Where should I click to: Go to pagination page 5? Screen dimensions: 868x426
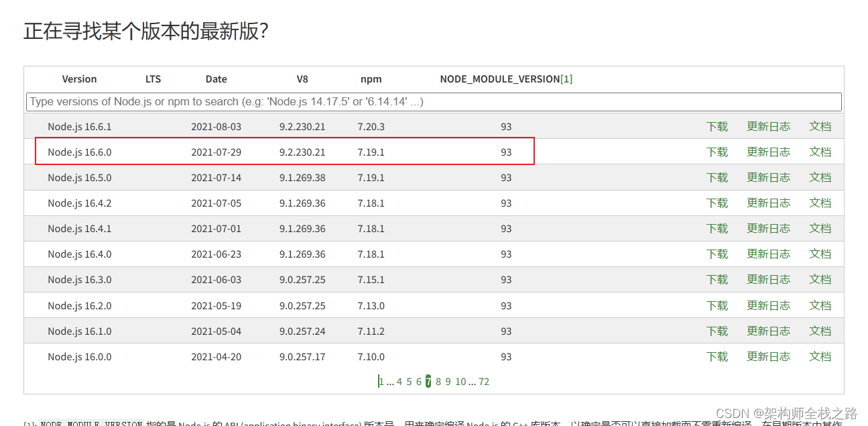point(409,382)
